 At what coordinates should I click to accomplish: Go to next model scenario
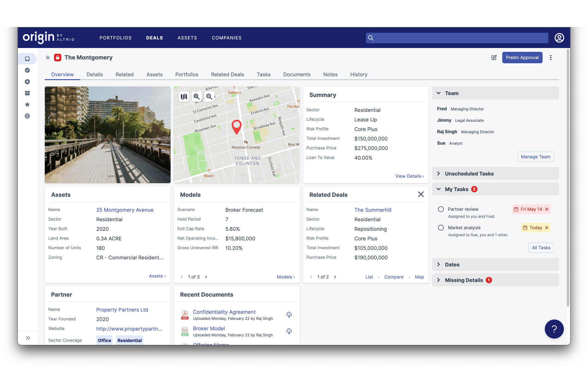pos(206,277)
